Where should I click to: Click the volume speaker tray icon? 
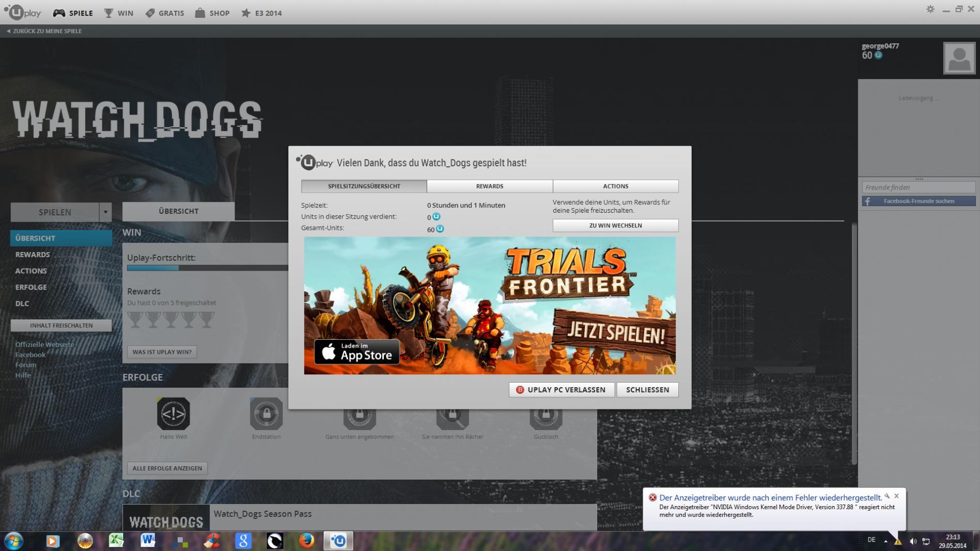(x=913, y=541)
